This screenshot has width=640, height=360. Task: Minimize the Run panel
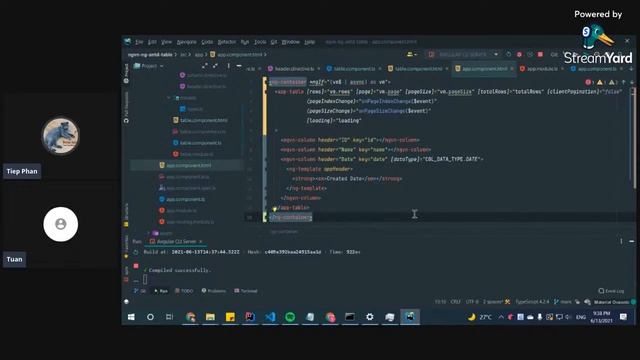[x=631, y=242]
